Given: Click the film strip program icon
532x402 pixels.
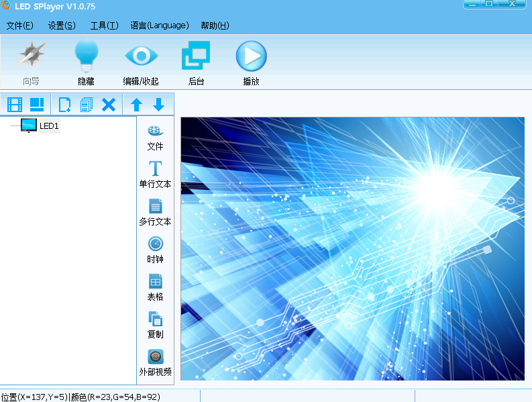Looking at the screenshot, I should [x=15, y=105].
